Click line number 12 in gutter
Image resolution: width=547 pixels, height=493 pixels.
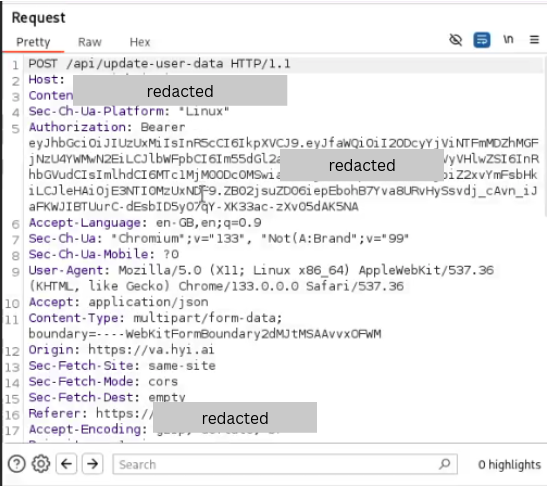point(12,351)
